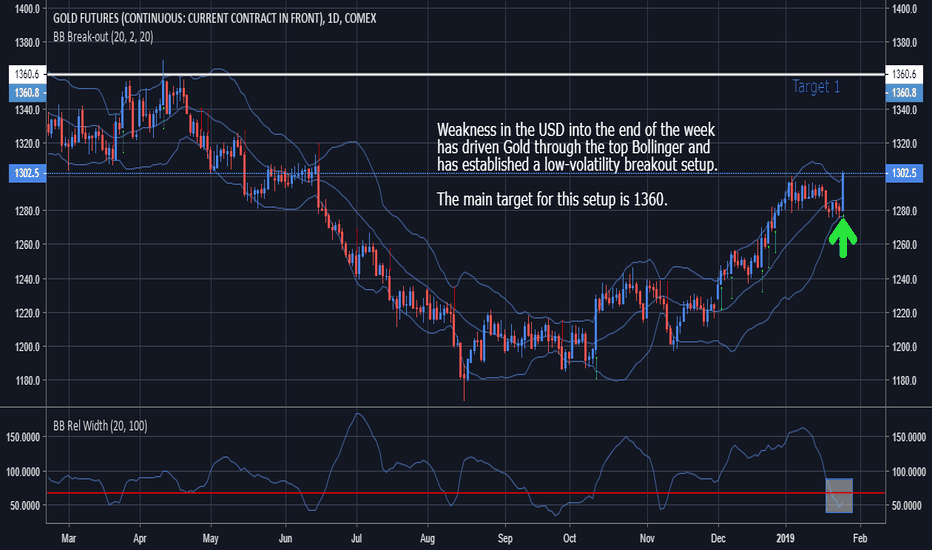Screen dimensions: 932x550
Task: Click the Jul label on time axis
Action: coord(356,539)
